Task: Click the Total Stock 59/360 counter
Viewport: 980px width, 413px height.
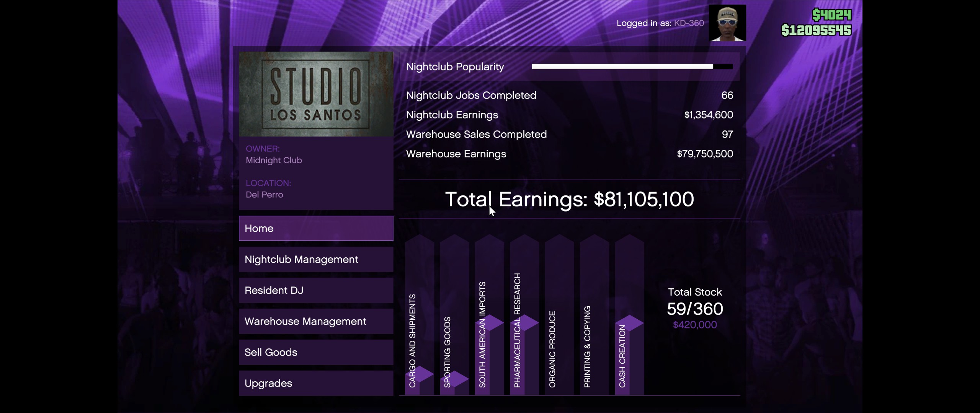Action: coord(695,309)
